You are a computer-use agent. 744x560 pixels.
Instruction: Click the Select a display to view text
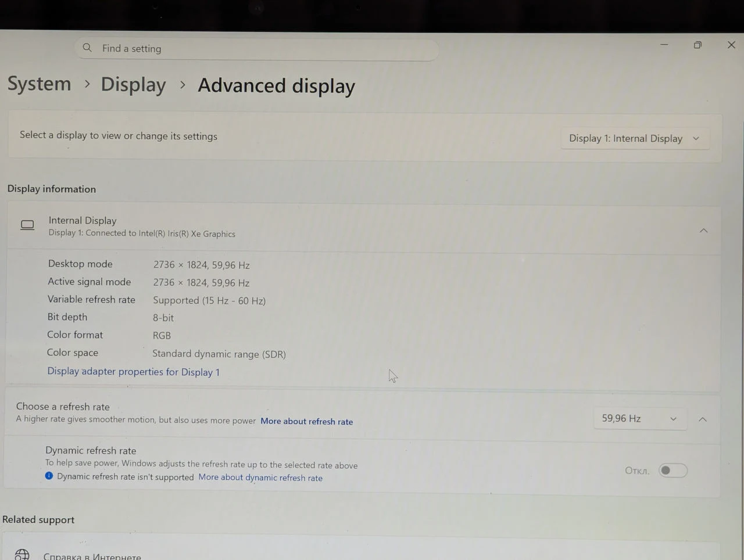point(119,136)
